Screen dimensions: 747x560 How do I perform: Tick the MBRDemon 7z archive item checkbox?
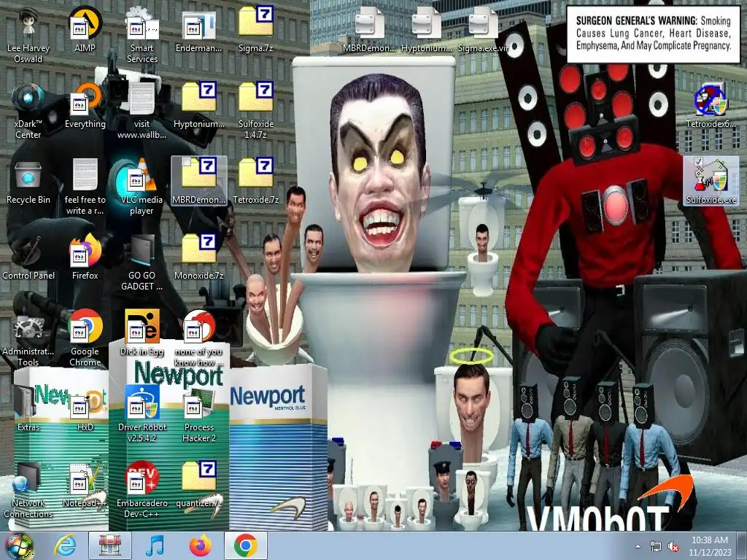pos(186,161)
